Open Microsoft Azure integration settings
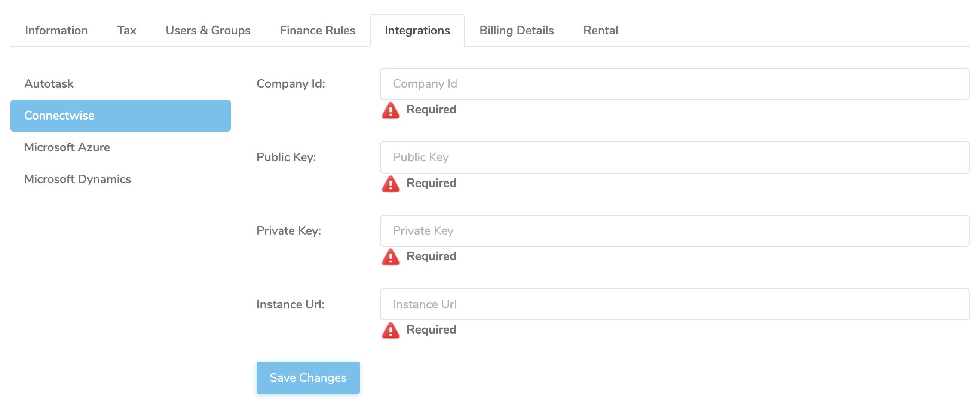Screen dimensions: 980x411 click(x=67, y=147)
